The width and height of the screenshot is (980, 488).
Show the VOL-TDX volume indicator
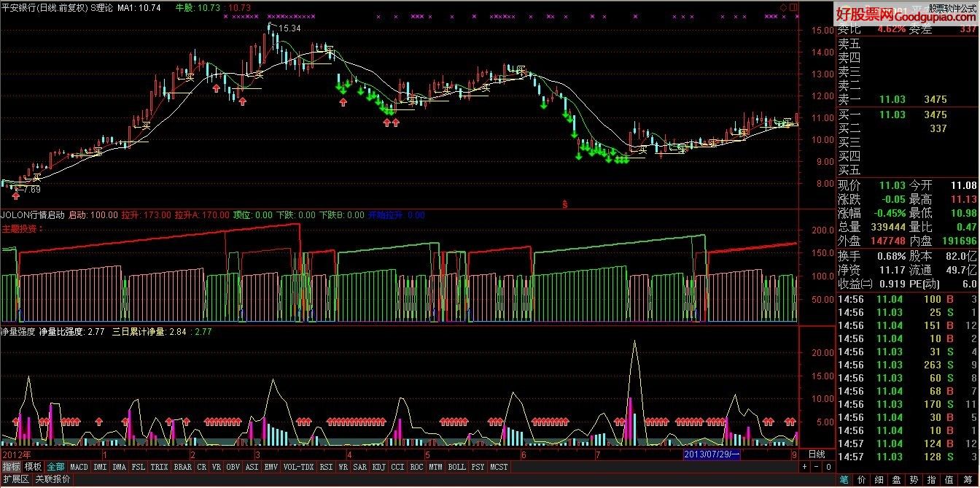click(x=298, y=466)
